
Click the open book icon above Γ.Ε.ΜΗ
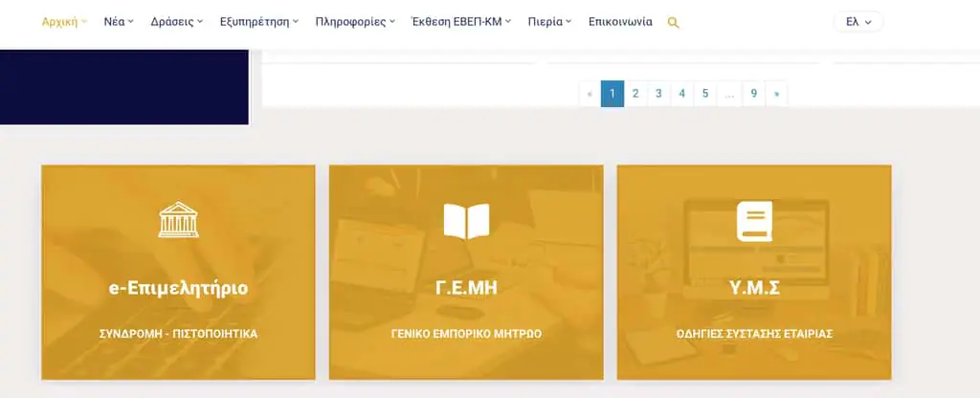pyautogui.click(x=466, y=221)
